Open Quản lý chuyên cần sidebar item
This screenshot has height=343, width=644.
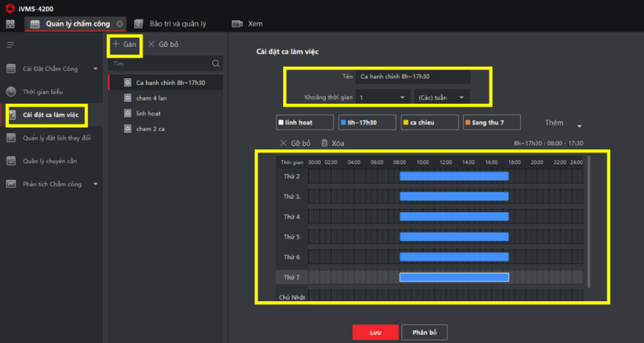click(49, 161)
